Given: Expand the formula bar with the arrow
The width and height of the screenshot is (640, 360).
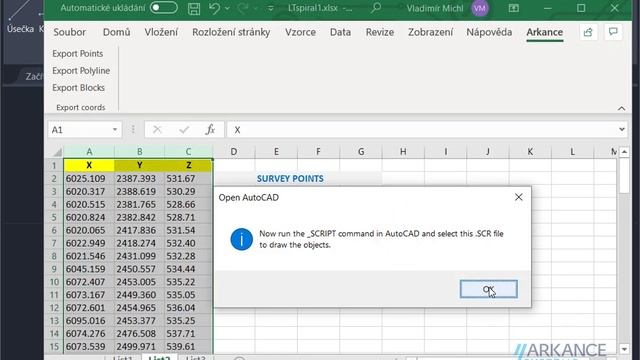Looking at the screenshot, I should pyautogui.click(x=622, y=129).
